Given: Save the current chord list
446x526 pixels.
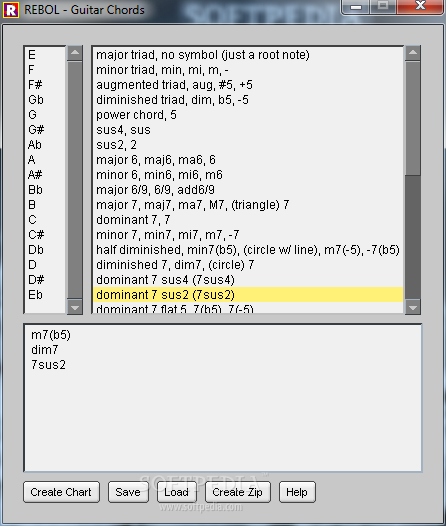Looking at the screenshot, I should (x=128, y=492).
